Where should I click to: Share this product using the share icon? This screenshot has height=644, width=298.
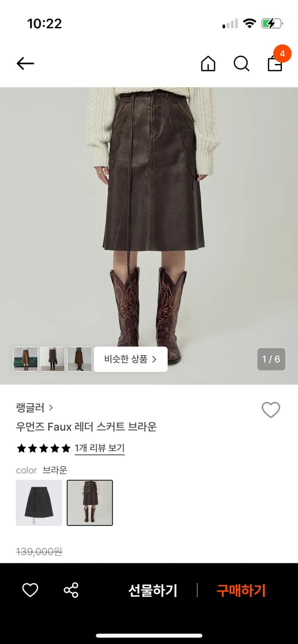point(71,590)
